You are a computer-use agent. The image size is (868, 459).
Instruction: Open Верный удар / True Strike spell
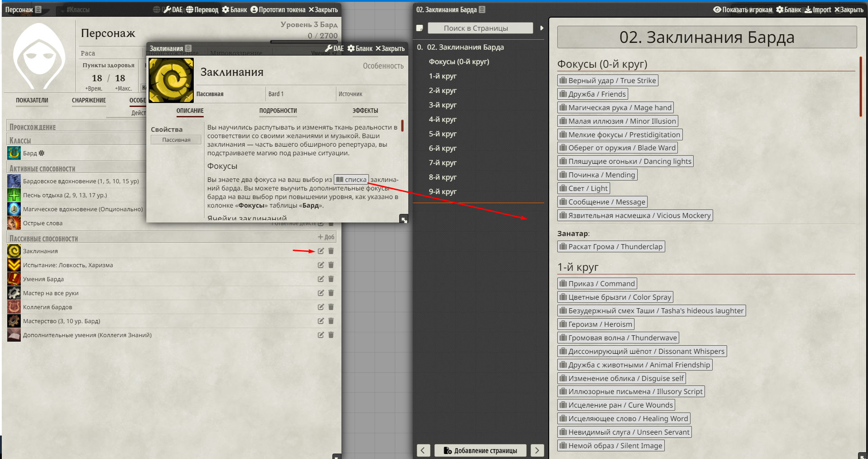click(x=608, y=80)
